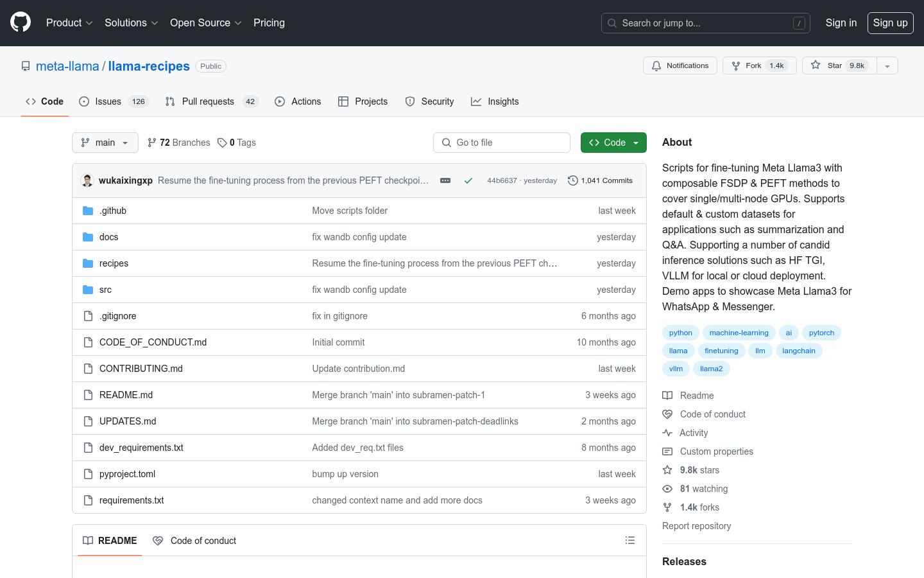Click the repository icon beside meta-llama

tap(26, 66)
